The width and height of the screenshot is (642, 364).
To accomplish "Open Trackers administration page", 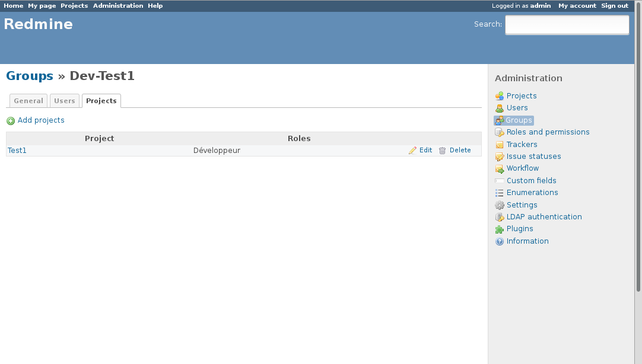I will (522, 145).
